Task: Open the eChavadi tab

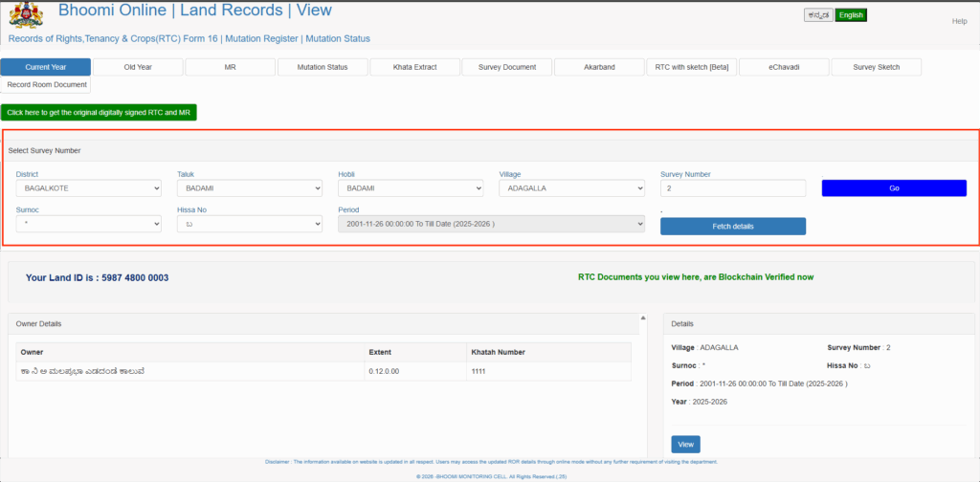Action: [x=784, y=67]
